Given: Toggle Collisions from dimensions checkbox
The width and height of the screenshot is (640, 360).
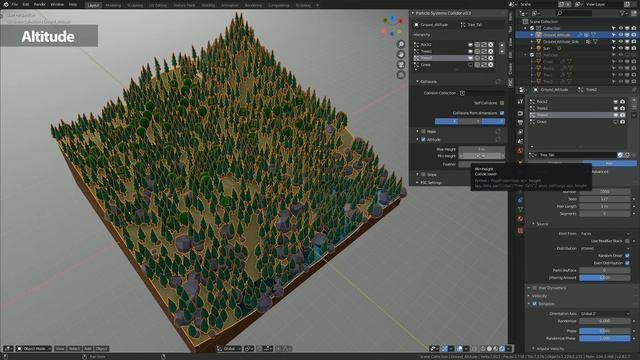Looking at the screenshot, I should (502, 113).
